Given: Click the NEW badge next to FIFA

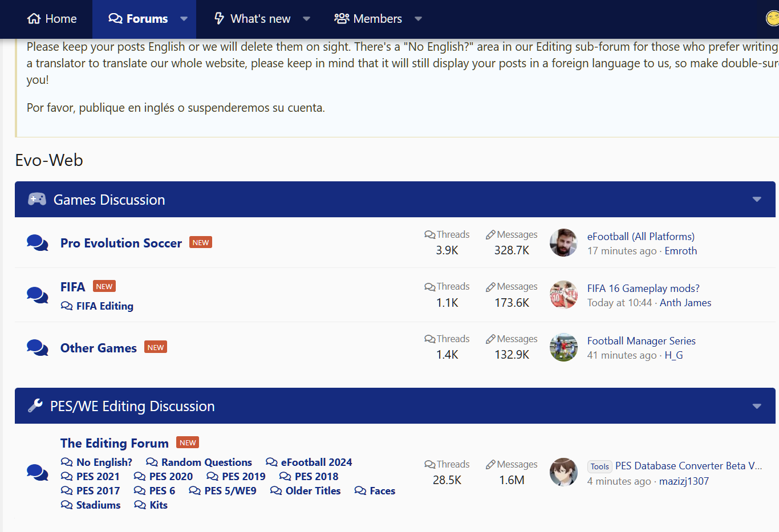Looking at the screenshot, I should pos(104,286).
